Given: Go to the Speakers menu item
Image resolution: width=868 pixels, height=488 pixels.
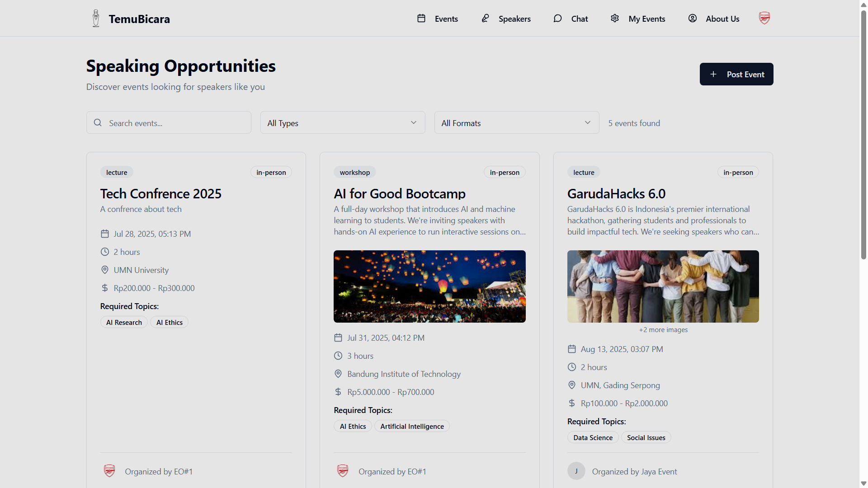Looking at the screenshot, I should pos(514,19).
